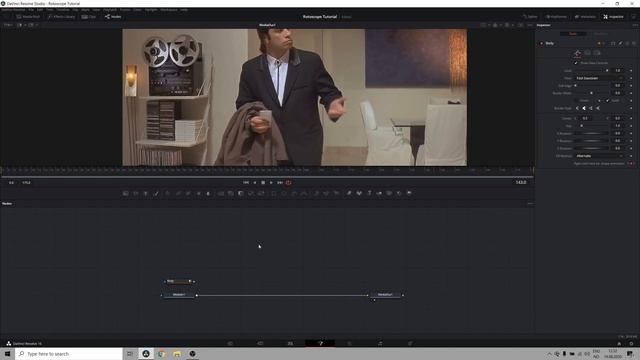Open the Keyframes panel

pyautogui.click(x=557, y=17)
